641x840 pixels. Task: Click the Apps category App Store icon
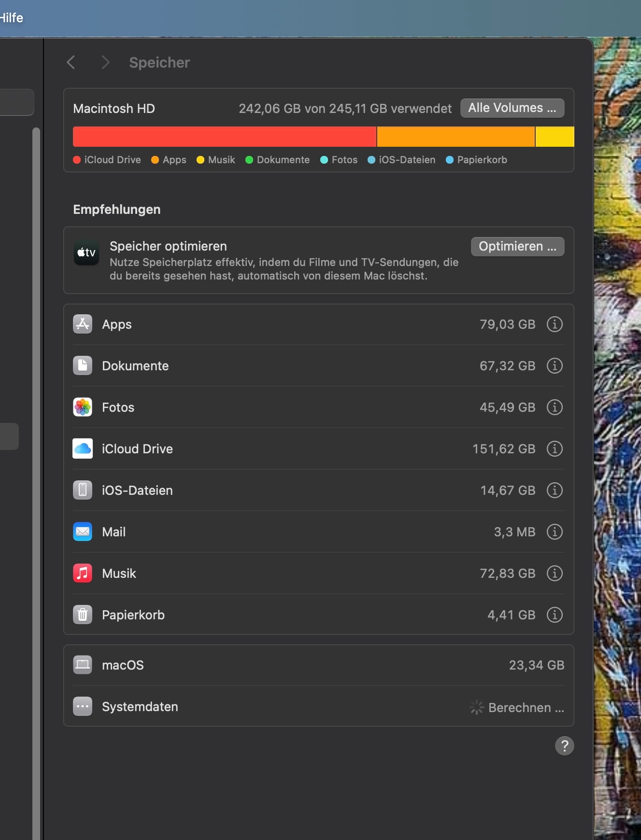(83, 324)
